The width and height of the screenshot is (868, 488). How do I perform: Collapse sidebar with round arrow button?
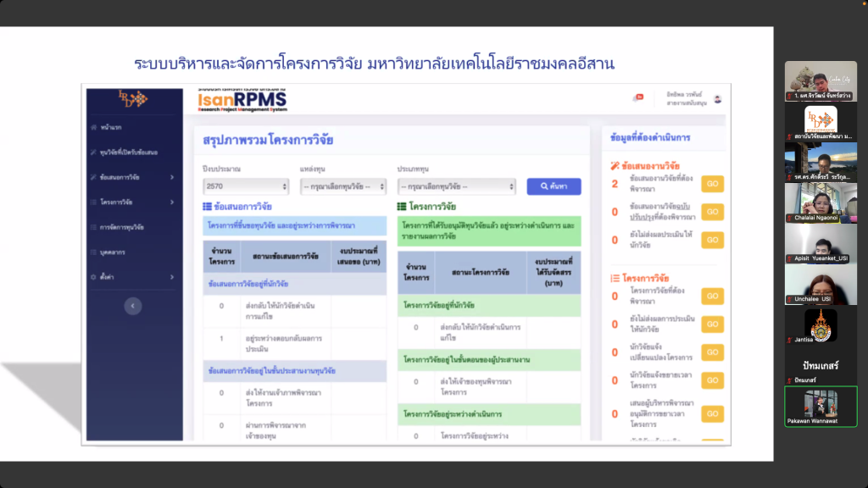click(x=133, y=306)
